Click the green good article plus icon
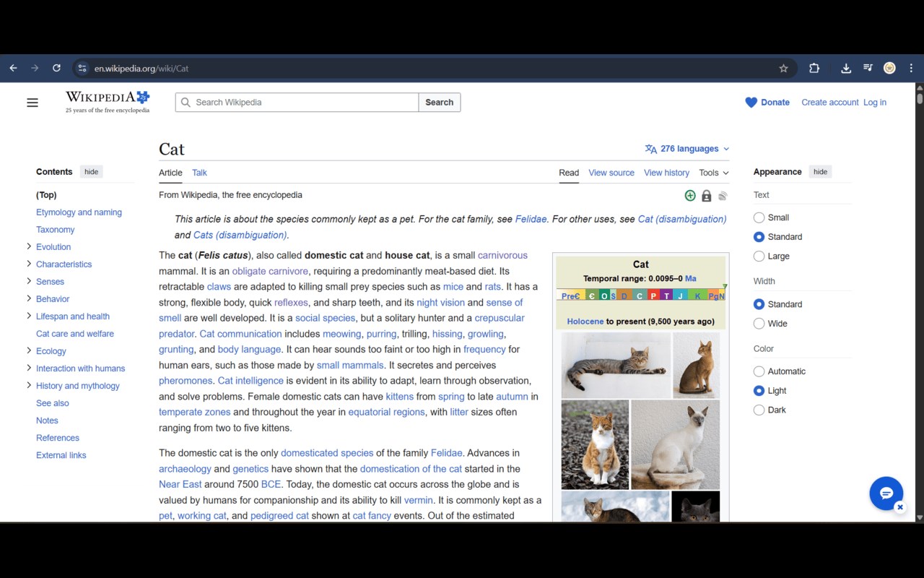This screenshot has height=578, width=924. tap(690, 196)
